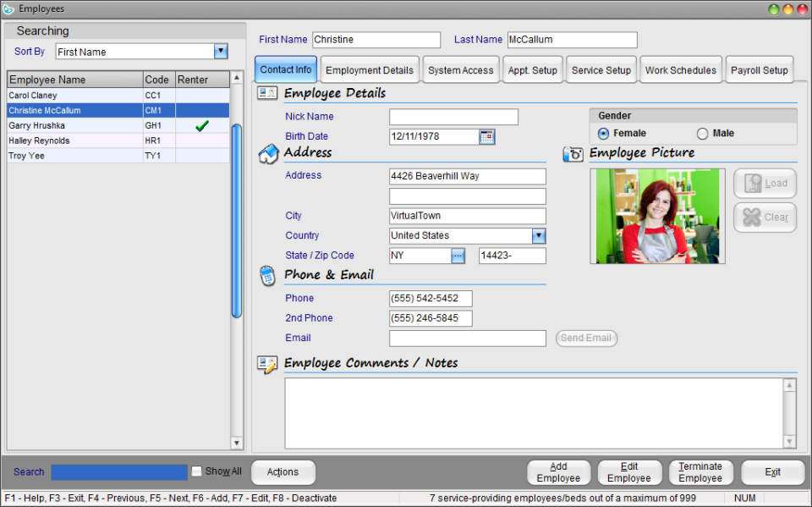The height and width of the screenshot is (507, 812).
Task: Click the Employee Name column header
Action: (75, 80)
